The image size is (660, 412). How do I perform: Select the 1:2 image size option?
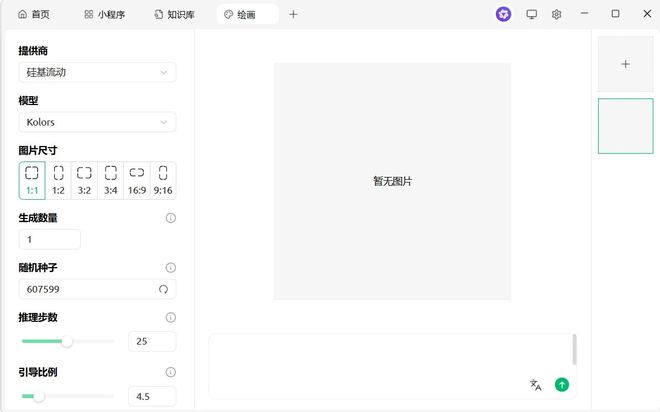(58, 181)
